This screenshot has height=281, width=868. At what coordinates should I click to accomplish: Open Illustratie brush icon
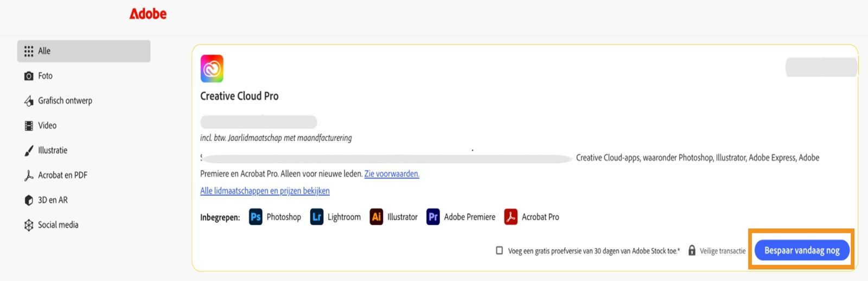(29, 150)
